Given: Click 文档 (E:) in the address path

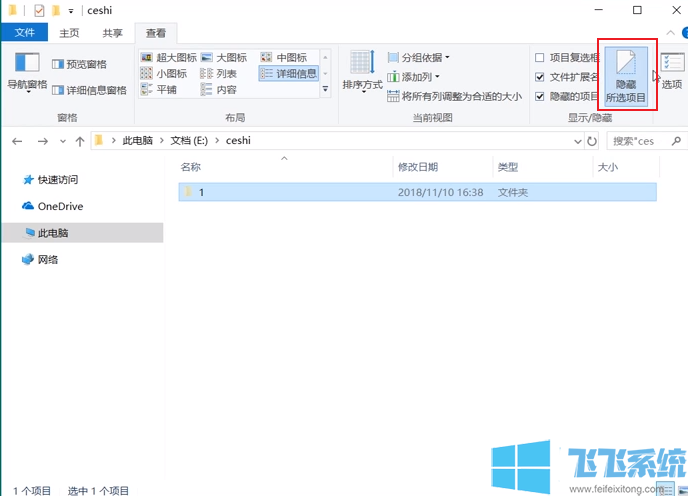Looking at the screenshot, I should (189, 140).
